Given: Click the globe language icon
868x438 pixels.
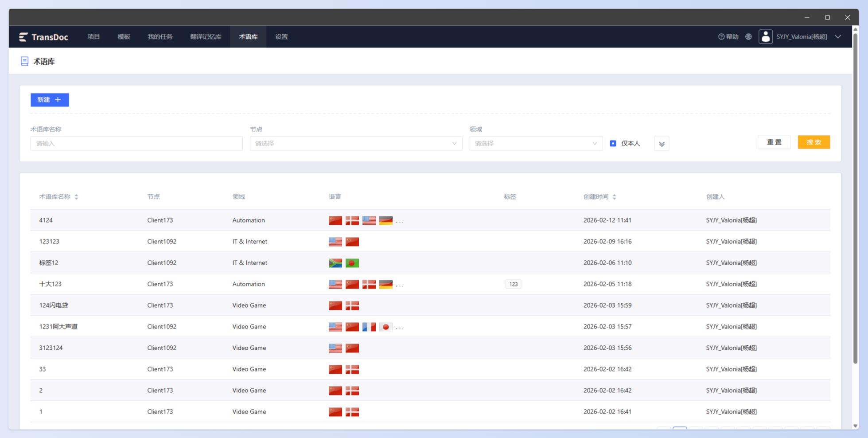Looking at the screenshot, I should point(748,37).
